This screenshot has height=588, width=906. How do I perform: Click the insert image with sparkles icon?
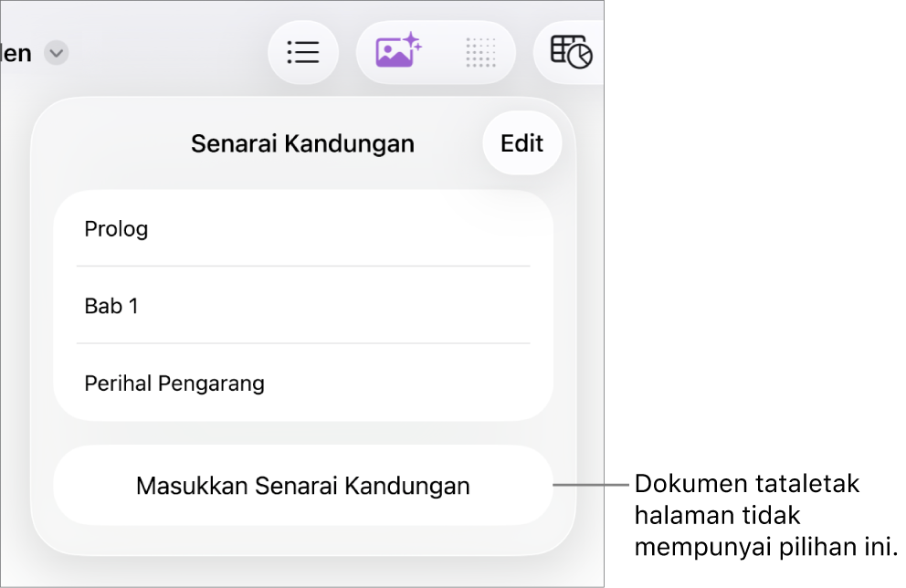[x=399, y=51]
